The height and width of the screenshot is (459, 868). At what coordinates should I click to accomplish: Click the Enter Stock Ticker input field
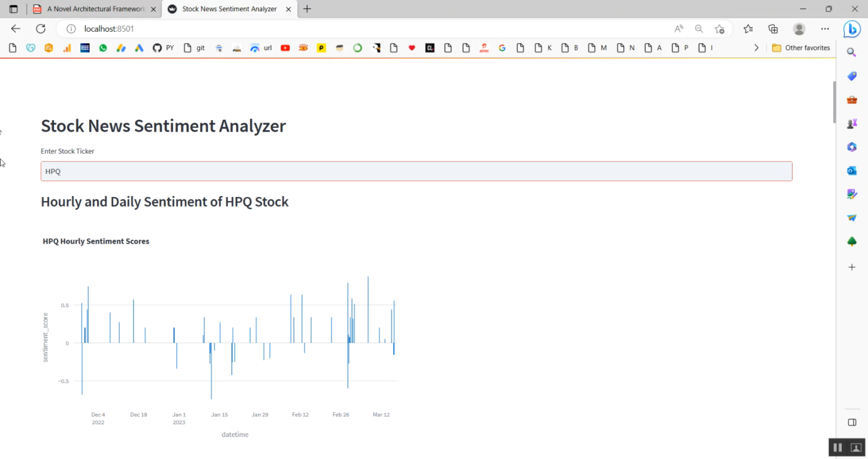click(416, 171)
